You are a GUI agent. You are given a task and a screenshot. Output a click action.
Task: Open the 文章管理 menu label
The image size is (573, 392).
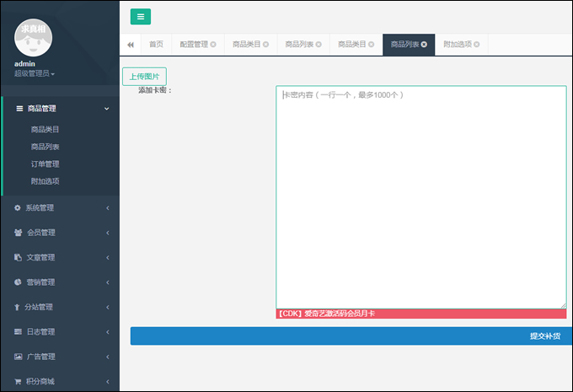40,257
